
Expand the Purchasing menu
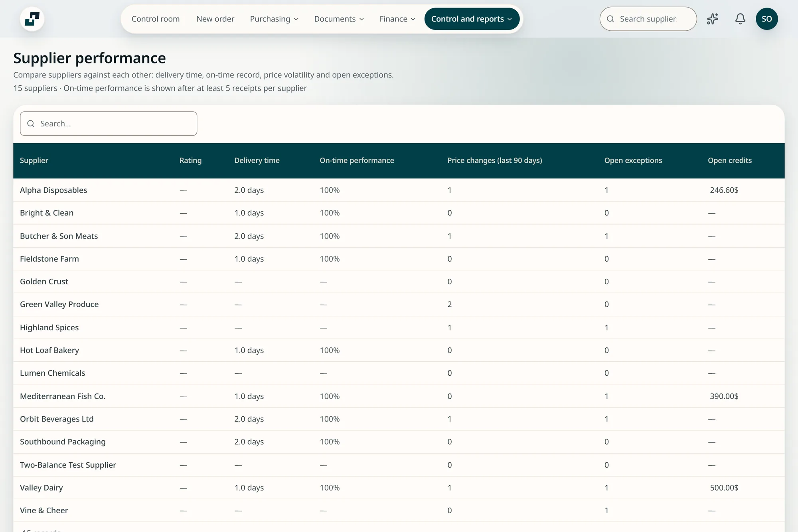coord(274,19)
